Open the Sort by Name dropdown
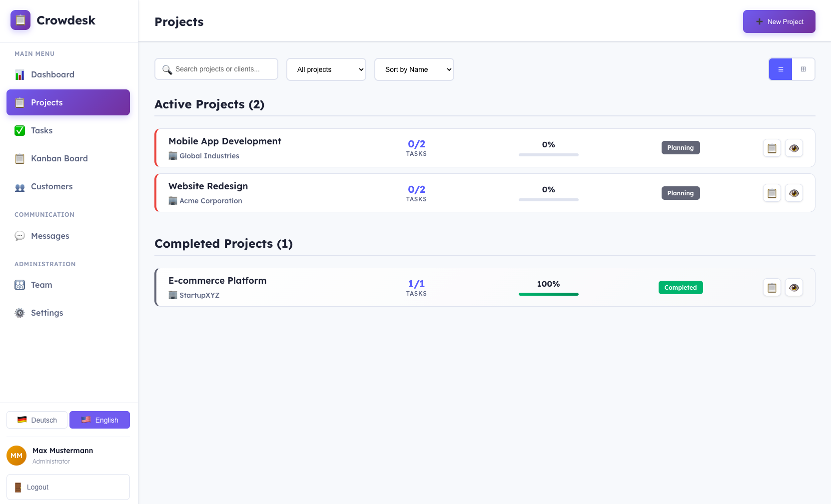This screenshot has width=831, height=504. [414, 69]
